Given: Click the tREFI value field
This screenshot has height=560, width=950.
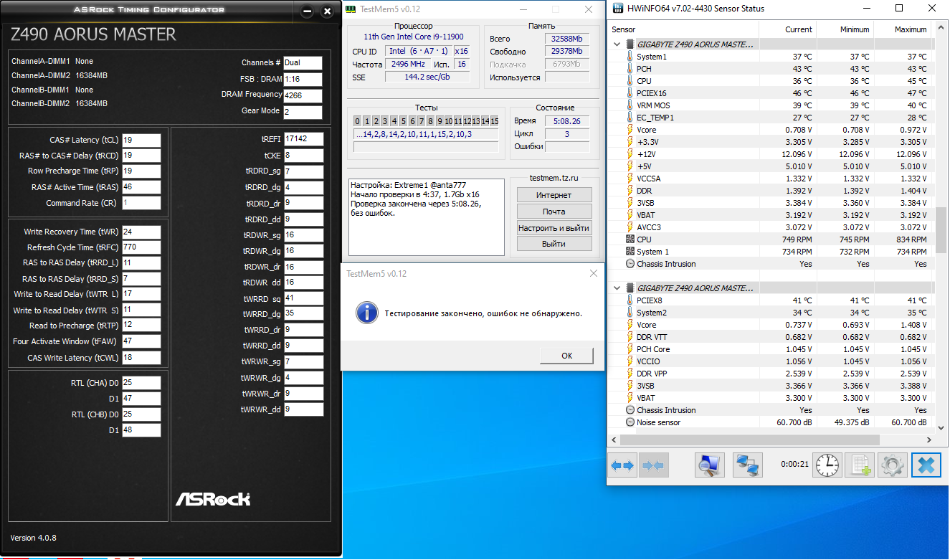Looking at the screenshot, I should tap(303, 139).
